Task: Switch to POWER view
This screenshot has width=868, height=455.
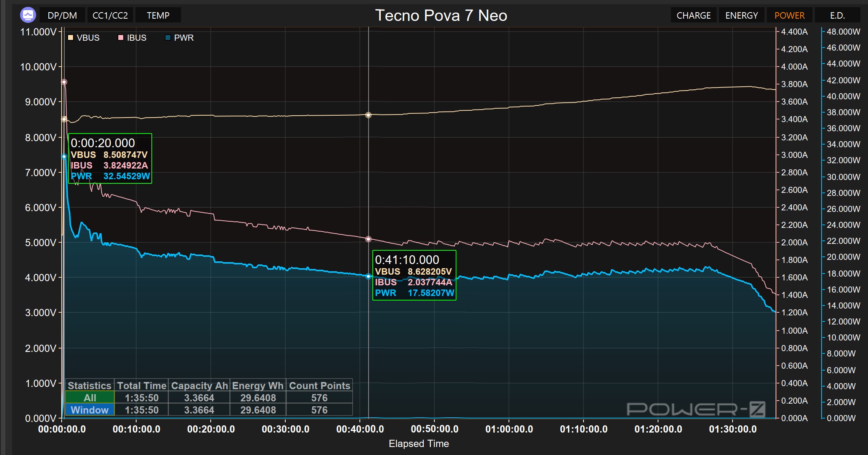Action: (789, 16)
